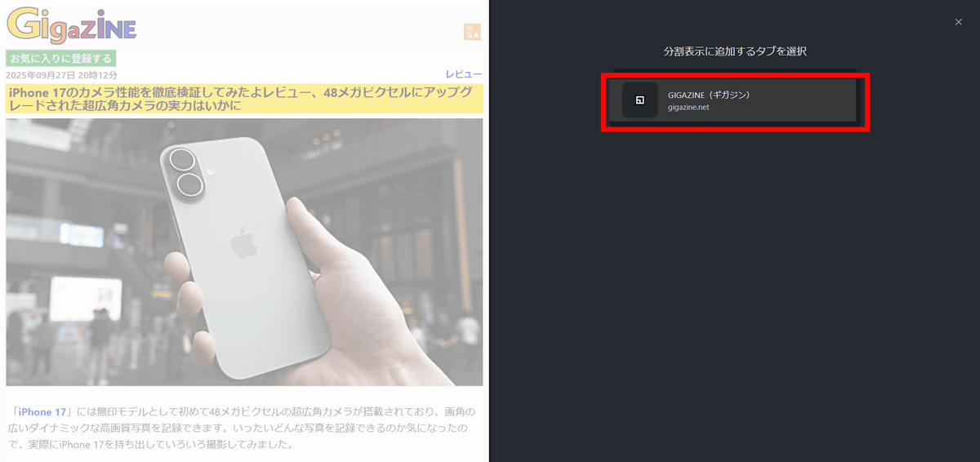This screenshot has height=462, width=980.
Task: Click the hand-held iPhone 17 photo
Action: [x=244, y=252]
